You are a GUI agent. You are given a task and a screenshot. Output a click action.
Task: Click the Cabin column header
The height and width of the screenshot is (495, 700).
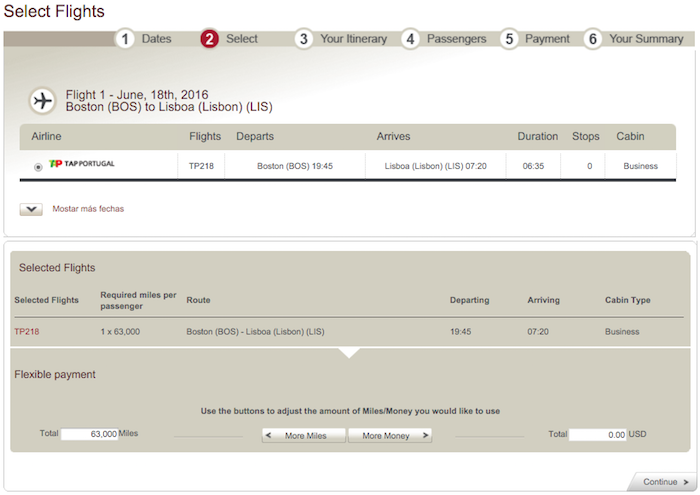(630, 136)
